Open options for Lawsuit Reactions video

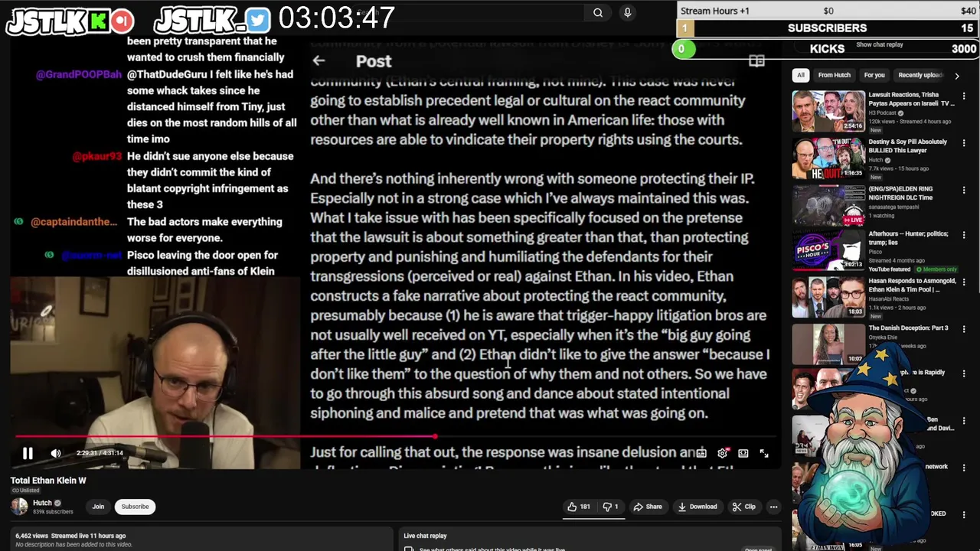964,98
